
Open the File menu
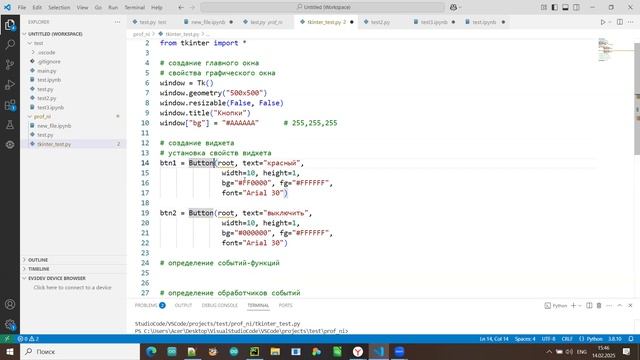pos(22,7)
